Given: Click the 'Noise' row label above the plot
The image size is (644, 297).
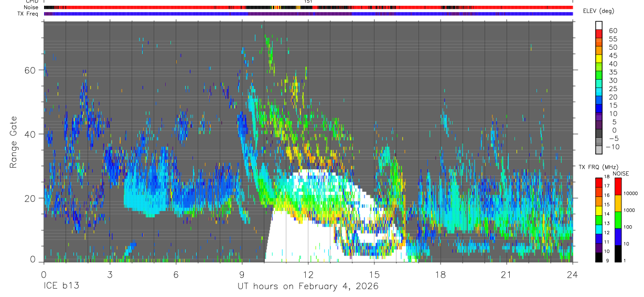Looking at the screenshot, I should tap(31, 7).
